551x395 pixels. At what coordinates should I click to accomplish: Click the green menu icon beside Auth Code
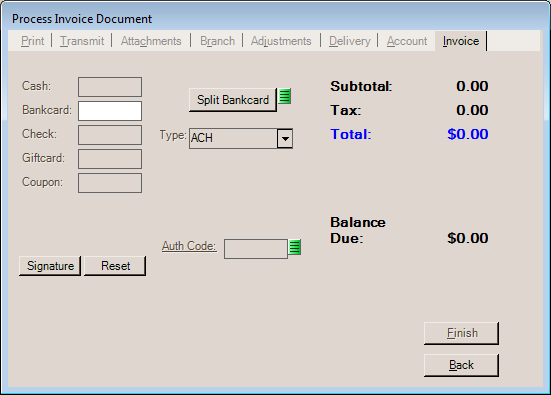[x=294, y=247]
